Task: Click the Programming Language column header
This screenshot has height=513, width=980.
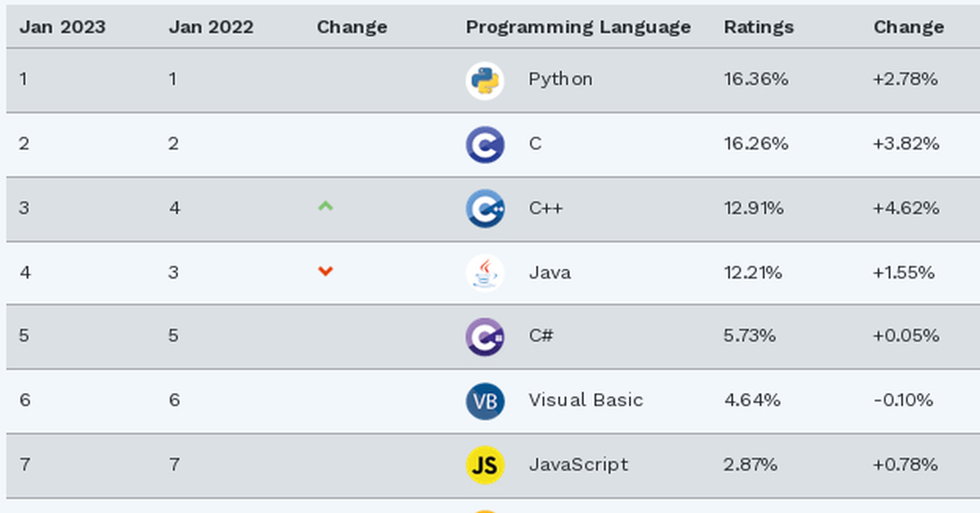Action: pos(578,27)
